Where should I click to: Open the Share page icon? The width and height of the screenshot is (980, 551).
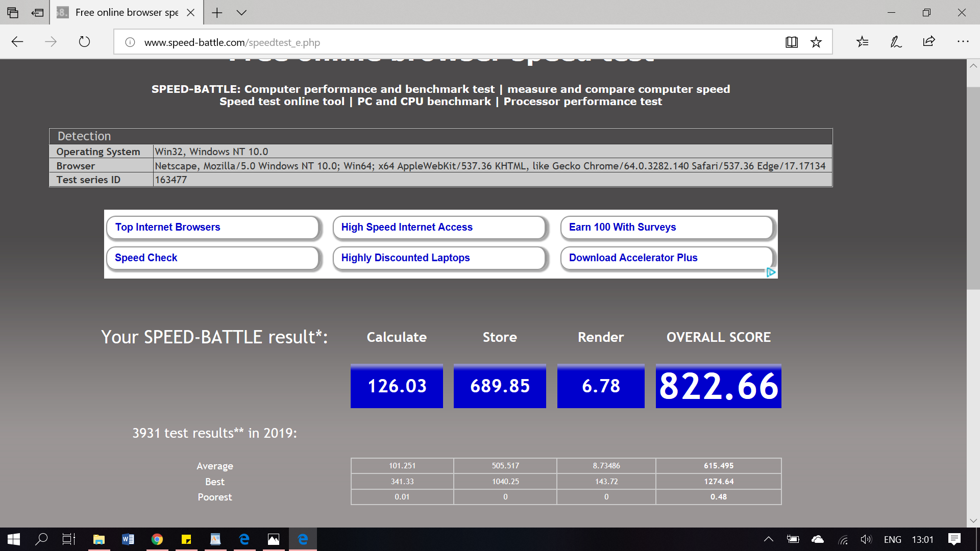tap(929, 42)
